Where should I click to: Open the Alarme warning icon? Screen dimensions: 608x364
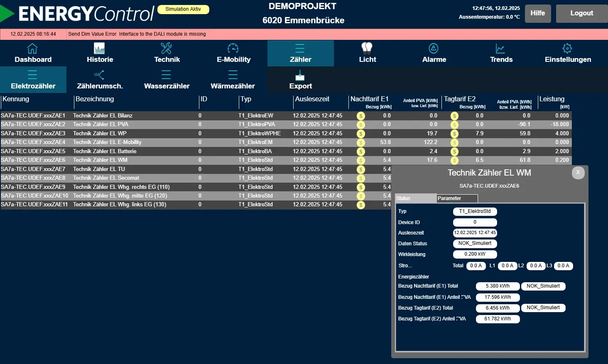434,49
